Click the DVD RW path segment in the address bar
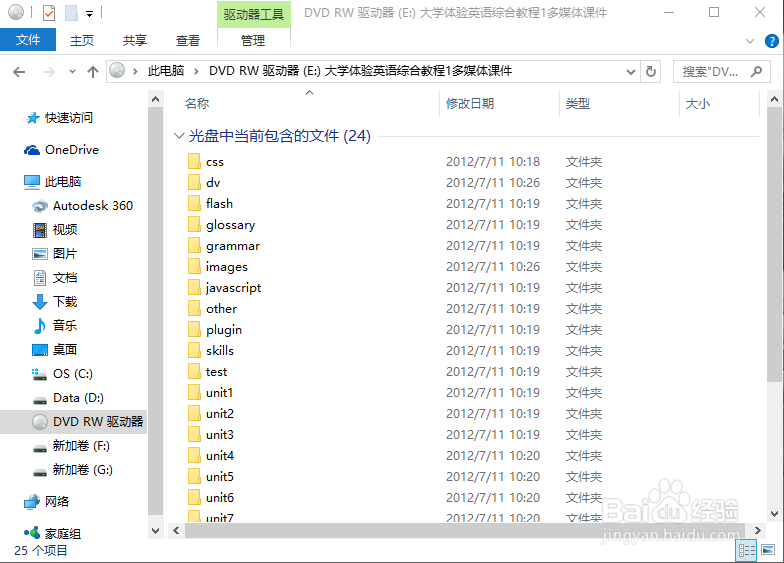The width and height of the screenshot is (784, 563). click(x=360, y=71)
